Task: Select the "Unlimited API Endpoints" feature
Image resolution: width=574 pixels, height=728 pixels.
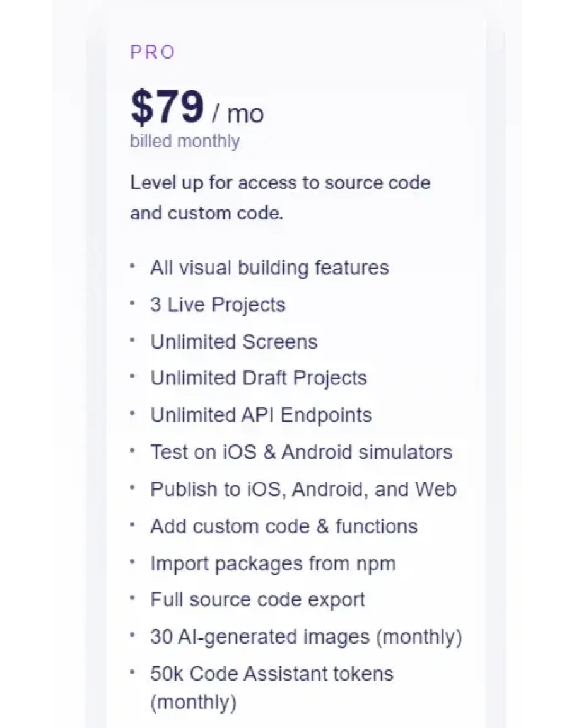Action: 261,415
